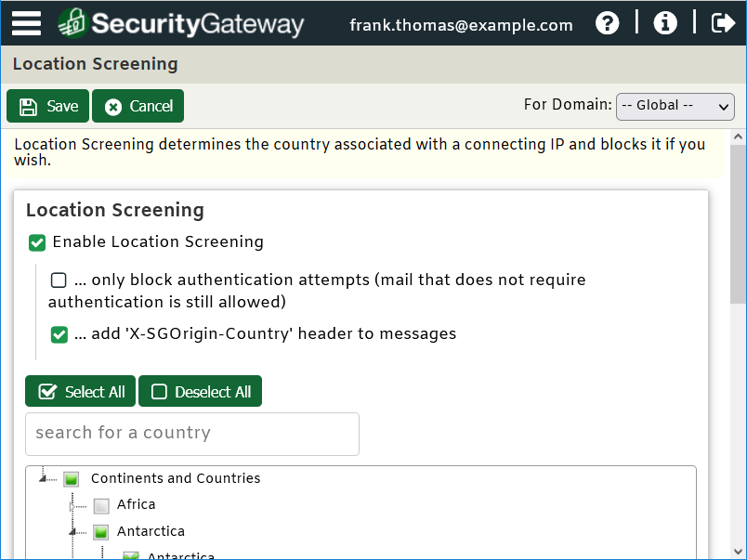Disable Enable Location Screening
747x560 pixels.
[37, 241]
